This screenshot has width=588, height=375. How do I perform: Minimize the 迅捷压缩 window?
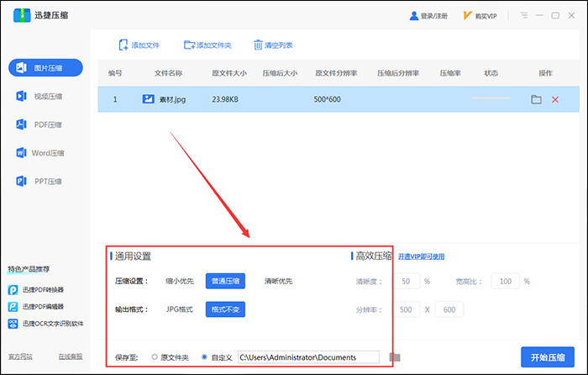539,15
